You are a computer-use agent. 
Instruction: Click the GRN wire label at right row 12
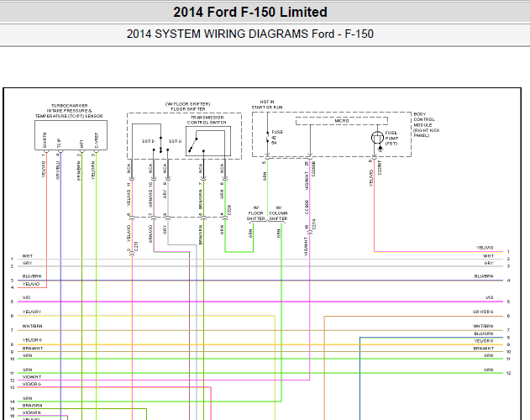coord(489,370)
